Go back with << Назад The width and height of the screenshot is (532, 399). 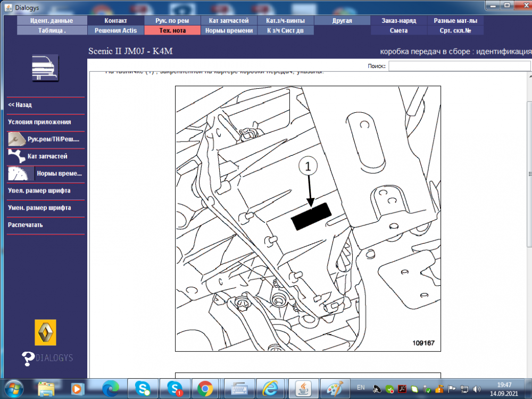point(20,105)
